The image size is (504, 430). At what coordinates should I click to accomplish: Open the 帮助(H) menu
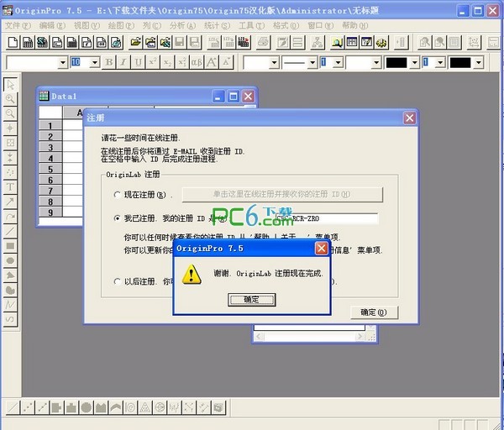tap(354, 25)
